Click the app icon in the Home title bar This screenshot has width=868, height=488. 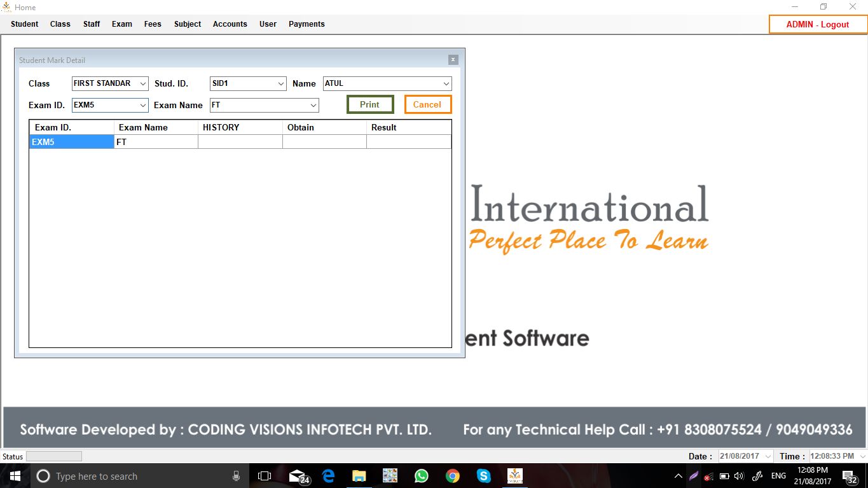pyautogui.click(x=7, y=7)
